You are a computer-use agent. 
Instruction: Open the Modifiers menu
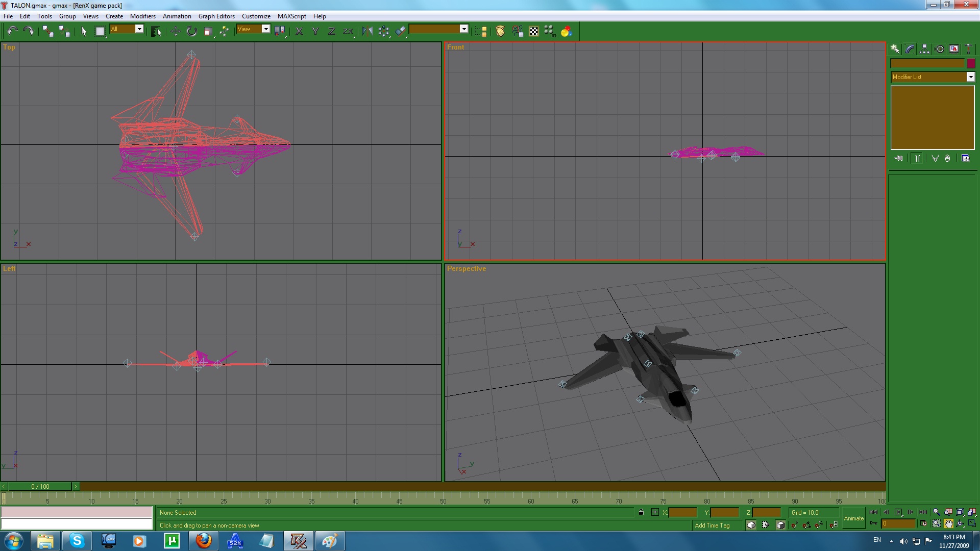pos(143,16)
